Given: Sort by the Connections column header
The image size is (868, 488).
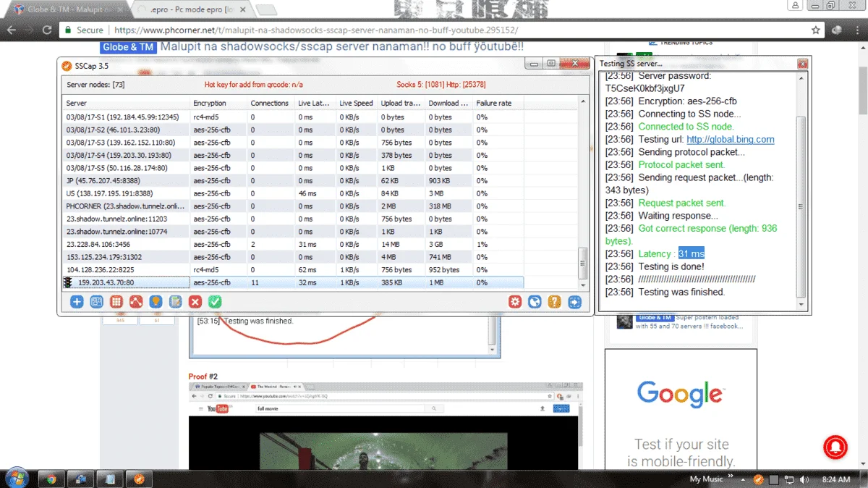Looking at the screenshot, I should coord(271,103).
